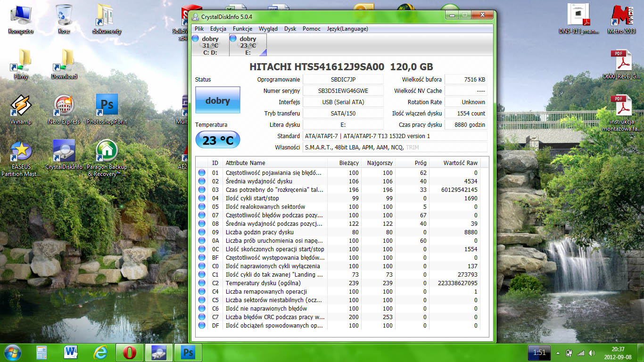Click the power plug tray icon
The height and width of the screenshot is (362, 644).
pos(569,353)
